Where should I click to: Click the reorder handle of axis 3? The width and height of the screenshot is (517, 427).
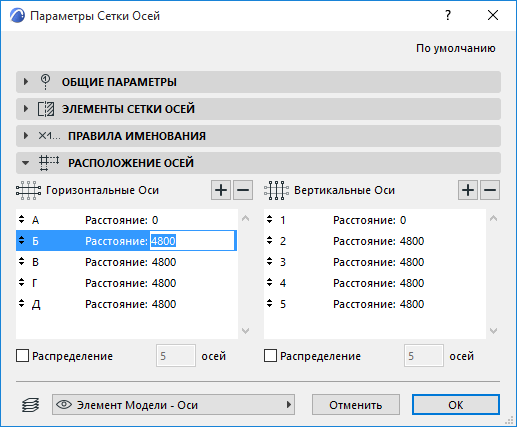tap(270, 262)
